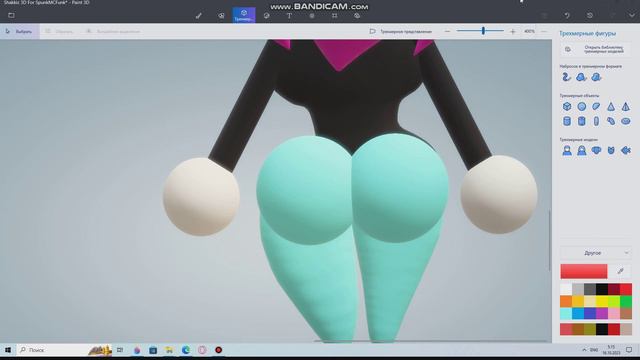Choose the orange color swatch
Viewport: 640px width, 360px height.
point(566,302)
